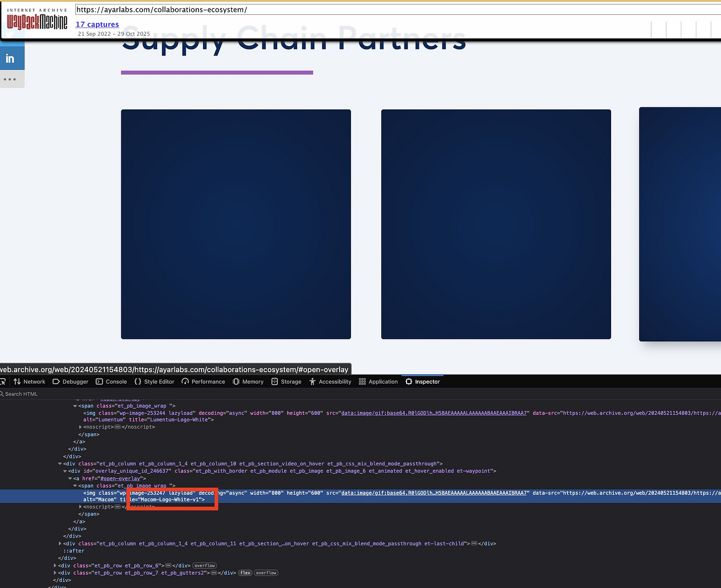Select the id="overlay_unique_id_246637" attribute

point(127,471)
